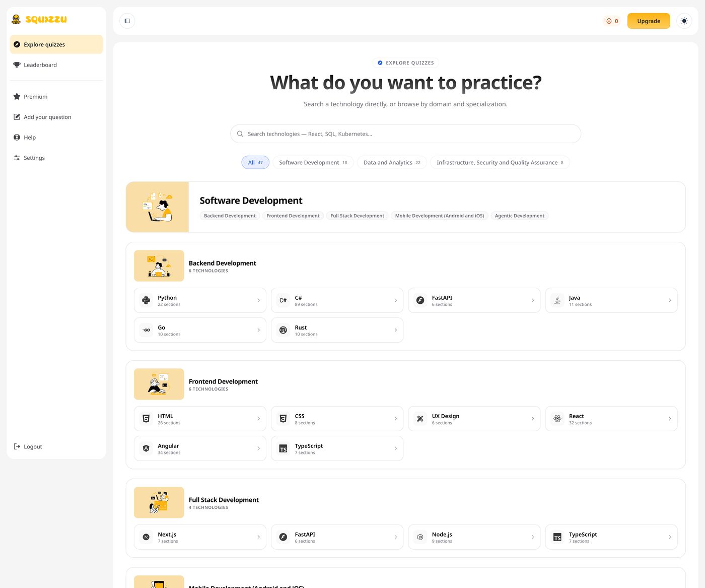Click the technology search field

pos(405,134)
